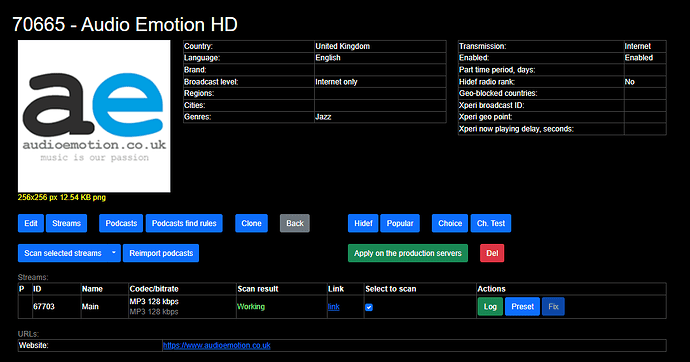Uncheck Select to scan for stream 67703

pyautogui.click(x=369, y=307)
